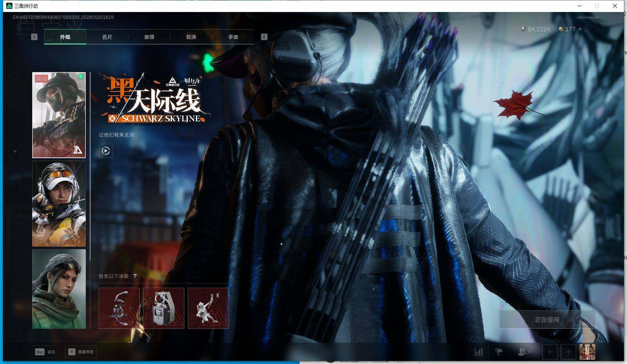
Task: View the white device skin item
Action: (x=164, y=308)
